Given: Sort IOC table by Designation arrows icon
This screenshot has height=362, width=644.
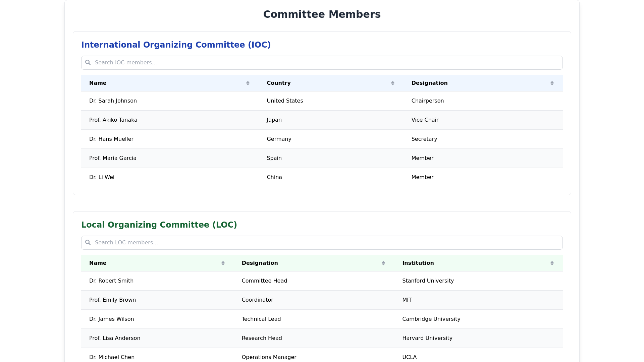Looking at the screenshot, I should click(x=552, y=83).
